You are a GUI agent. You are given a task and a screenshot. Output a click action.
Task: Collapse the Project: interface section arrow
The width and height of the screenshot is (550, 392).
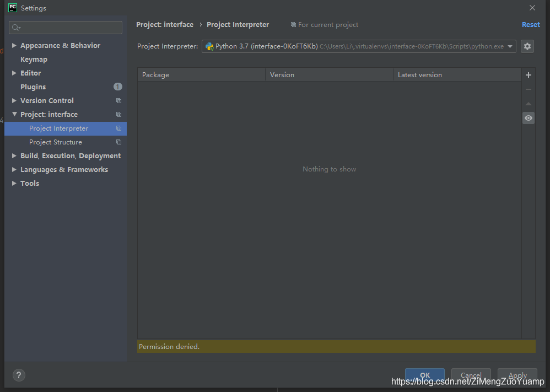point(14,115)
